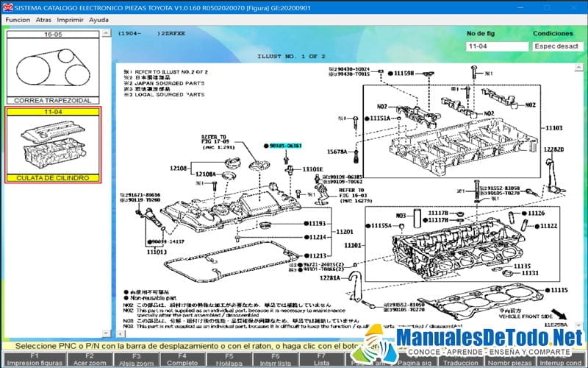
Task: Select PNC 11159H in the diagram
Action: (x=404, y=74)
